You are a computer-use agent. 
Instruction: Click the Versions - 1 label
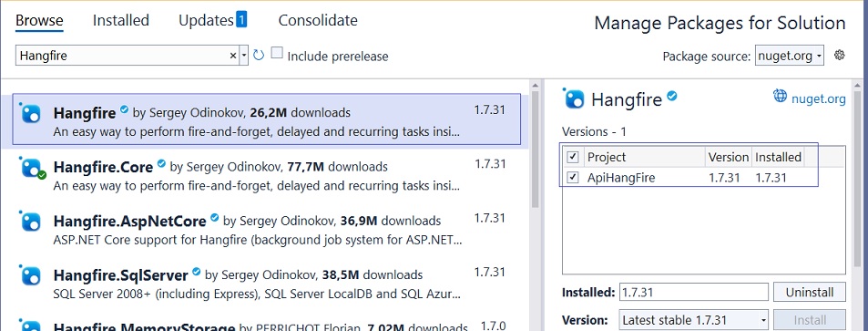point(594,132)
